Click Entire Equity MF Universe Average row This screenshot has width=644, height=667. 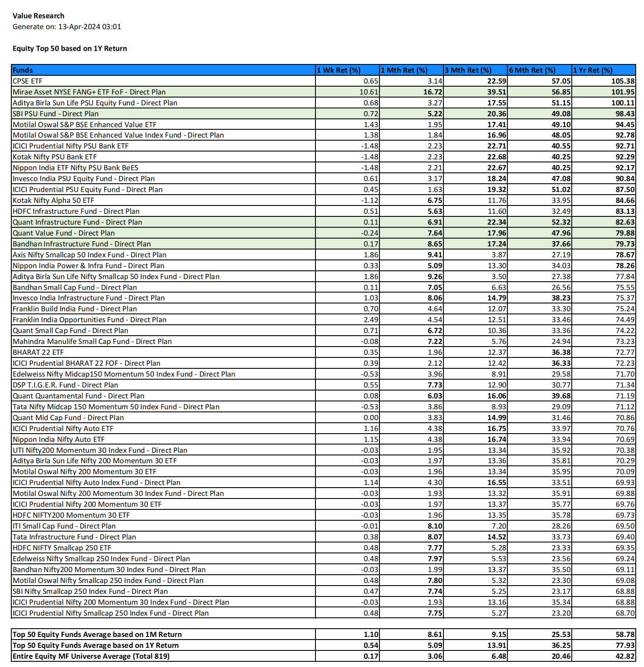tap(323, 656)
